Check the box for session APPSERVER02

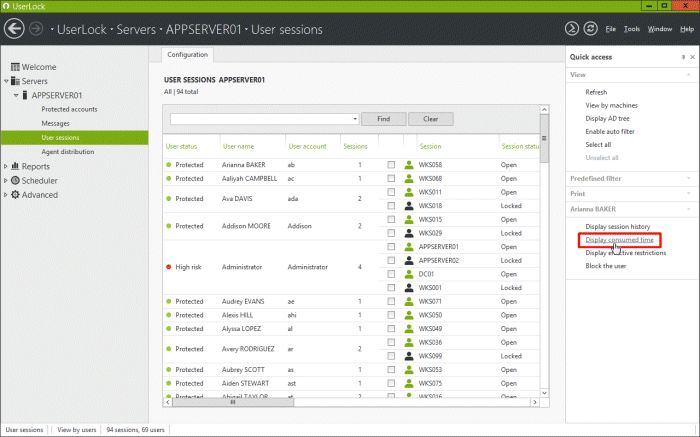pyautogui.click(x=391, y=260)
